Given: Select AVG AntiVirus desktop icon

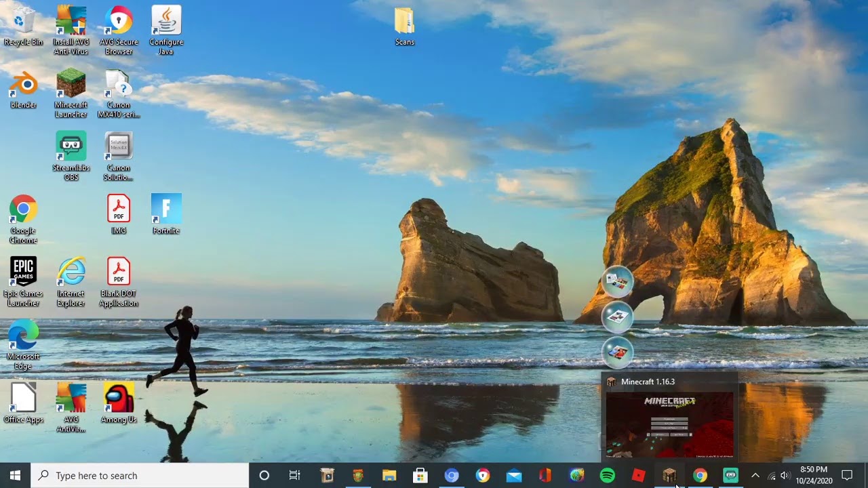Looking at the screenshot, I should pyautogui.click(x=71, y=408).
